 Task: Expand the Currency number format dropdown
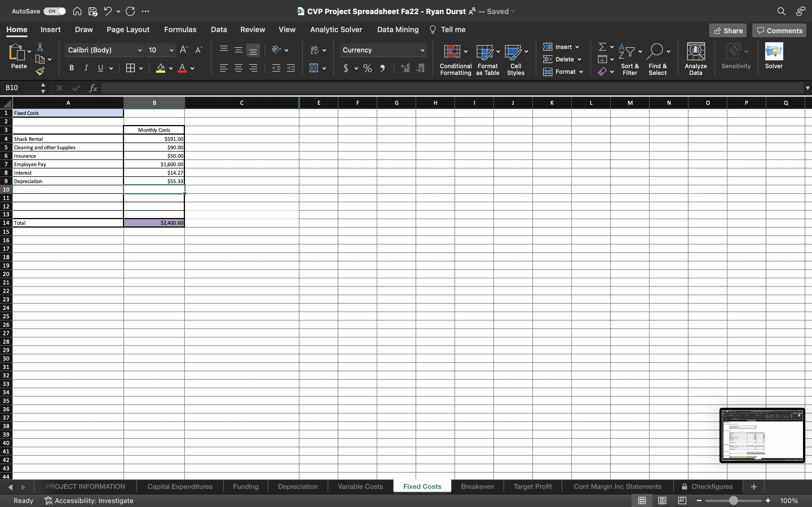422,50
